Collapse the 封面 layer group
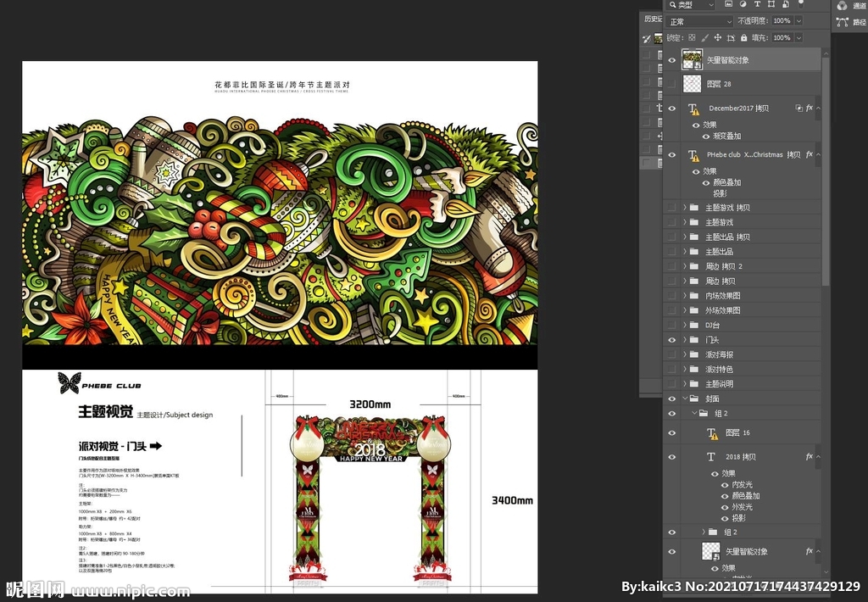This screenshot has height=602, width=868. [685, 399]
